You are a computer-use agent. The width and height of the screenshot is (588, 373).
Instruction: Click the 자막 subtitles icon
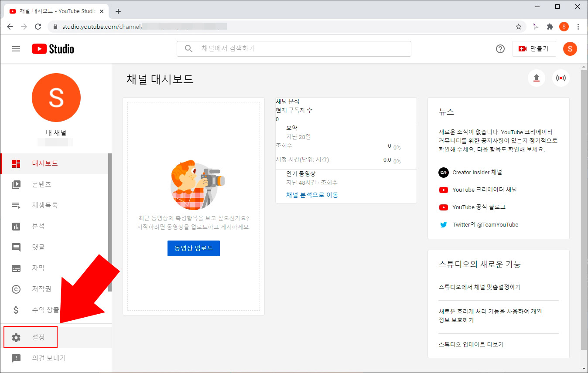tap(16, 268)
